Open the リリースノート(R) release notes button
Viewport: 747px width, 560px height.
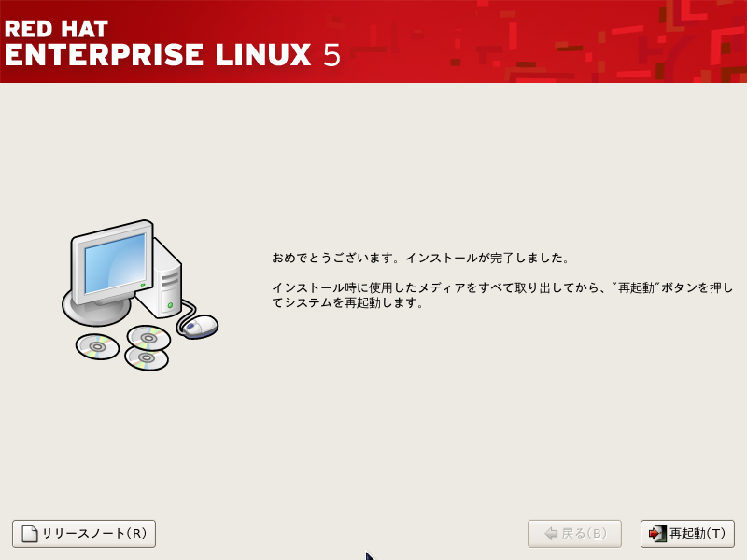tap(84, 533)
